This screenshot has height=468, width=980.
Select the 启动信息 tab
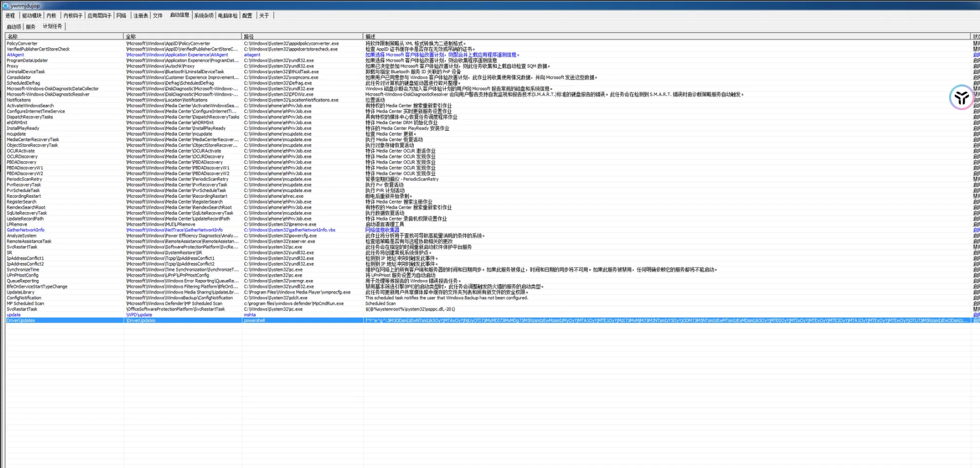[x=179, y=15]
